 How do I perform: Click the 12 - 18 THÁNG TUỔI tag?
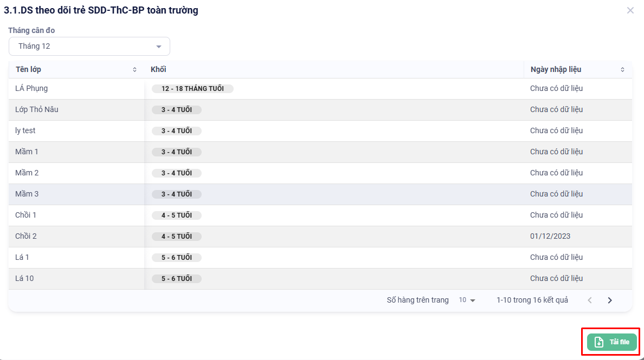(x=192, y=89)
